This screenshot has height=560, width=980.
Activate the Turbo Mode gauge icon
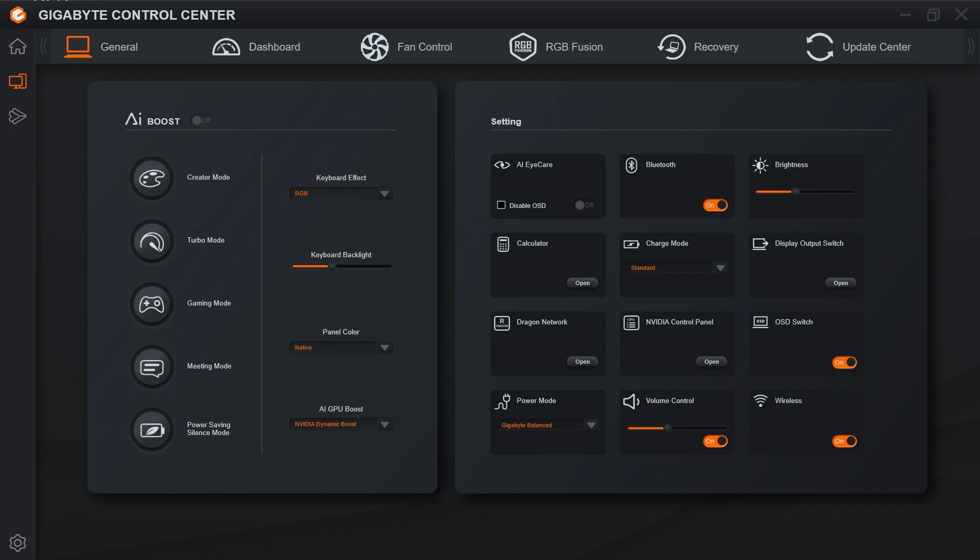[x=152, y=241]
